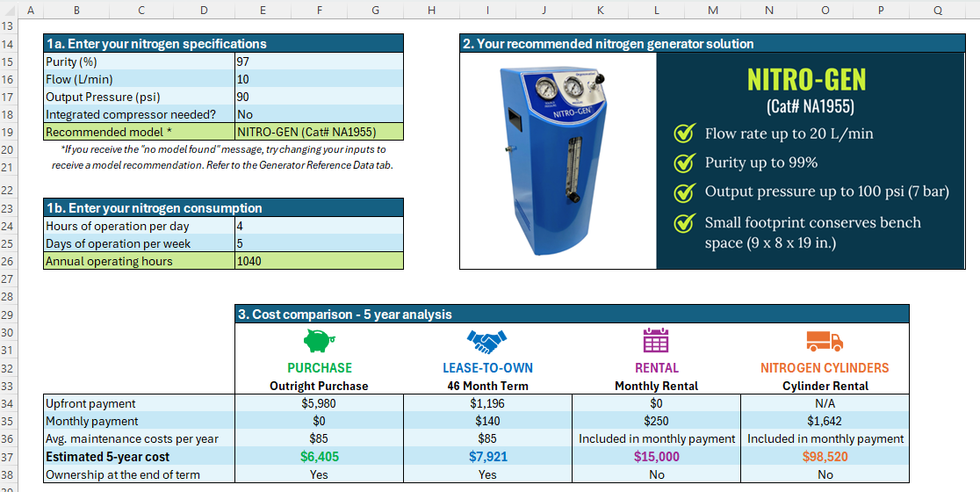
Task: Select column header A
Action: (31, 10)
